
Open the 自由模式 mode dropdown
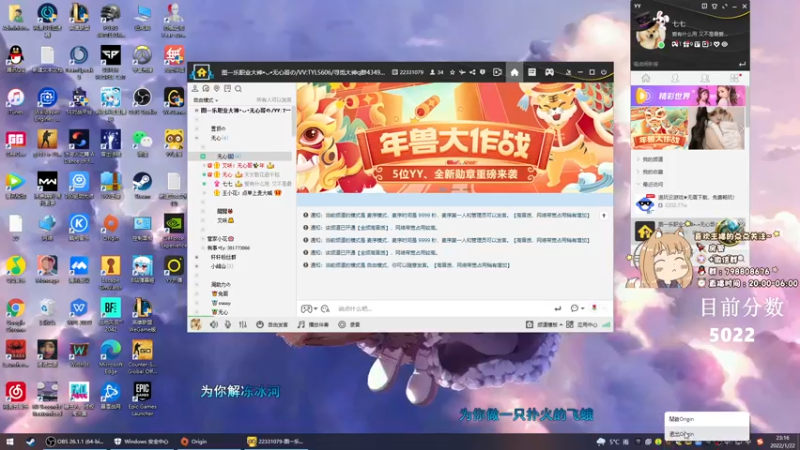coord(206,101)
